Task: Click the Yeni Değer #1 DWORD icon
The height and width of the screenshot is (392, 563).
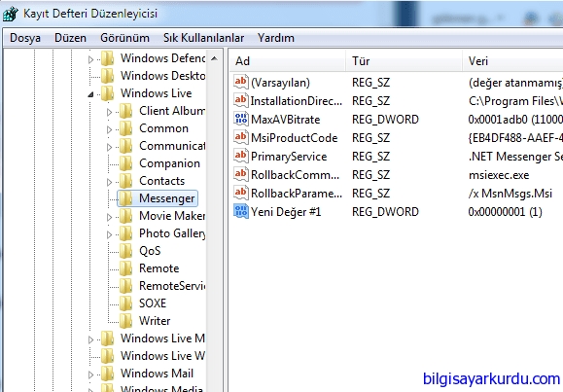Action: coord(240,211)
